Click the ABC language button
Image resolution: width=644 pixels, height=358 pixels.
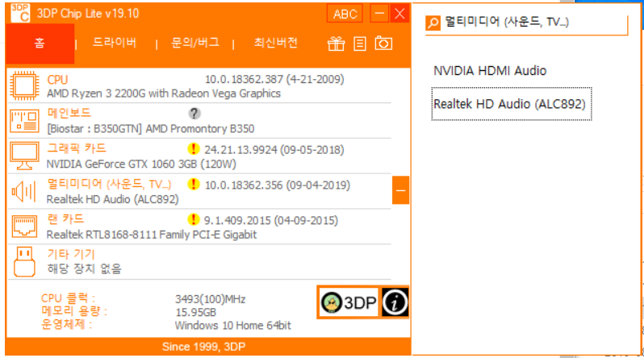[x=345, y=14]
